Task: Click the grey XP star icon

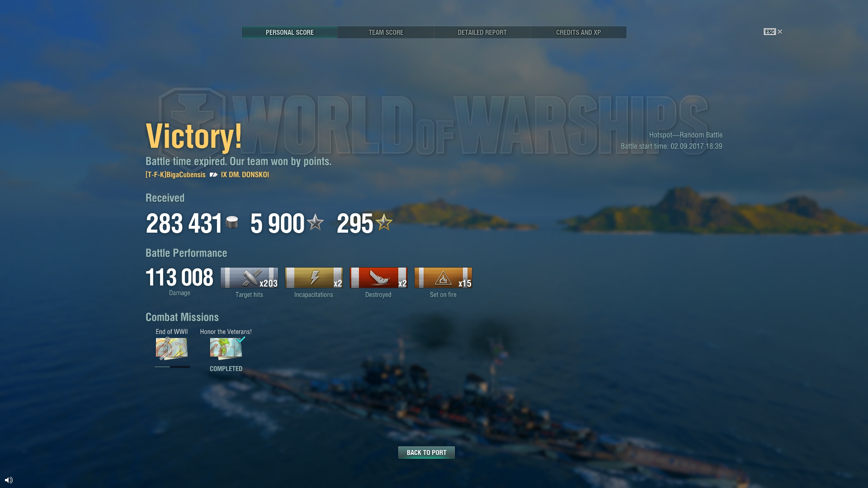Action: pyautogui.click(x=316, y=222)
